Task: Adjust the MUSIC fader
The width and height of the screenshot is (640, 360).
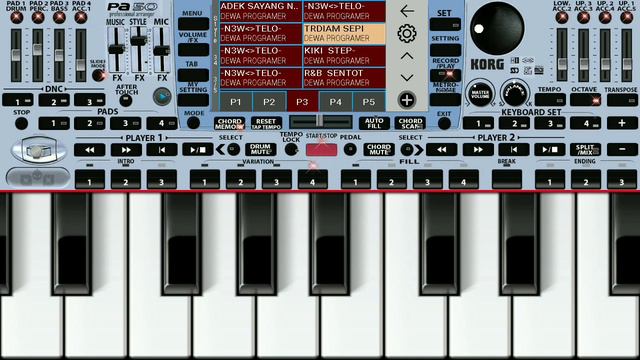Action: point(116,50)
